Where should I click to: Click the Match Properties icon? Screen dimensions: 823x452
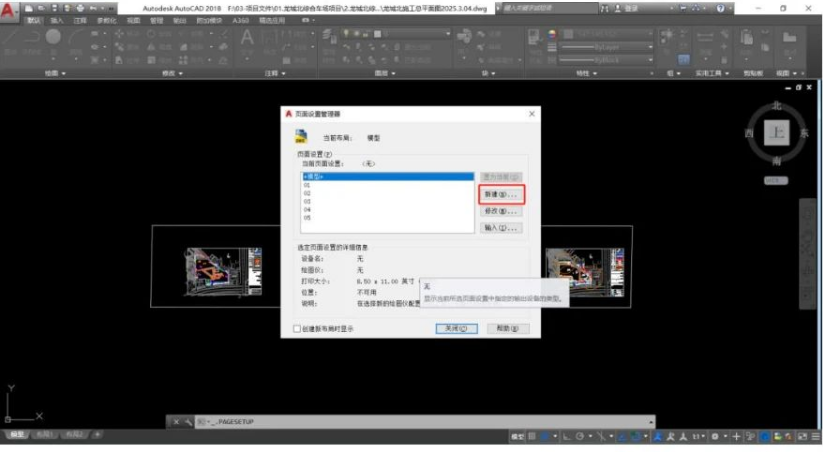(x=534, y=37)
